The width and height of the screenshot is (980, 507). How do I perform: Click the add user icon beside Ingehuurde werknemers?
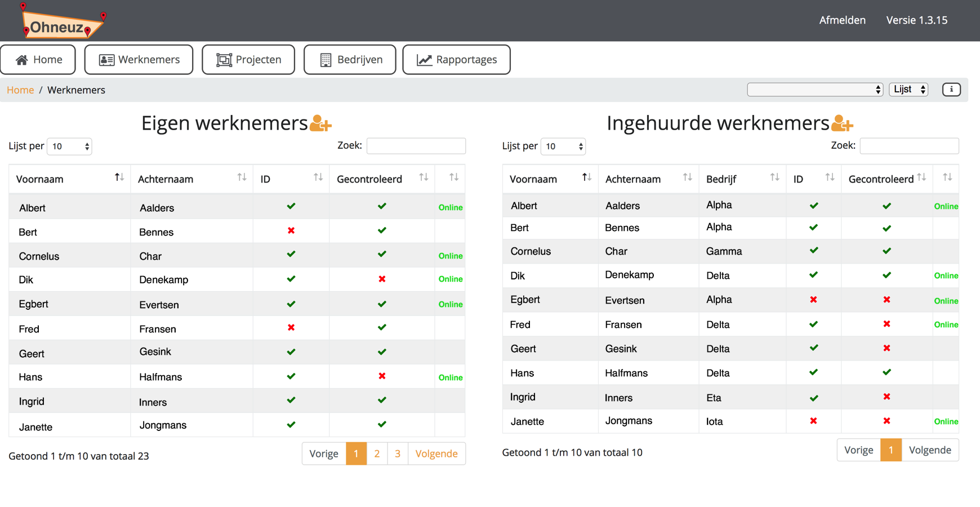point(842,123)
